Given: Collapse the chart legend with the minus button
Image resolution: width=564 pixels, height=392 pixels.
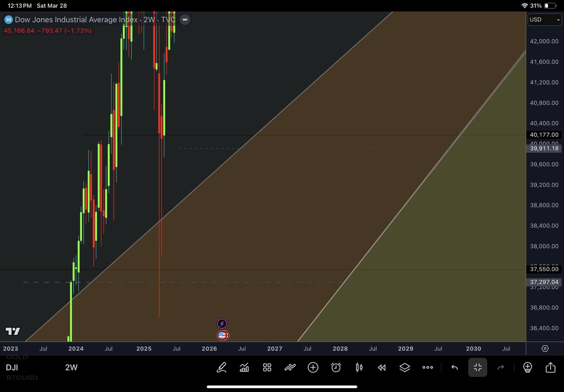Looking at the screenshot, I should tap(184, 20).
